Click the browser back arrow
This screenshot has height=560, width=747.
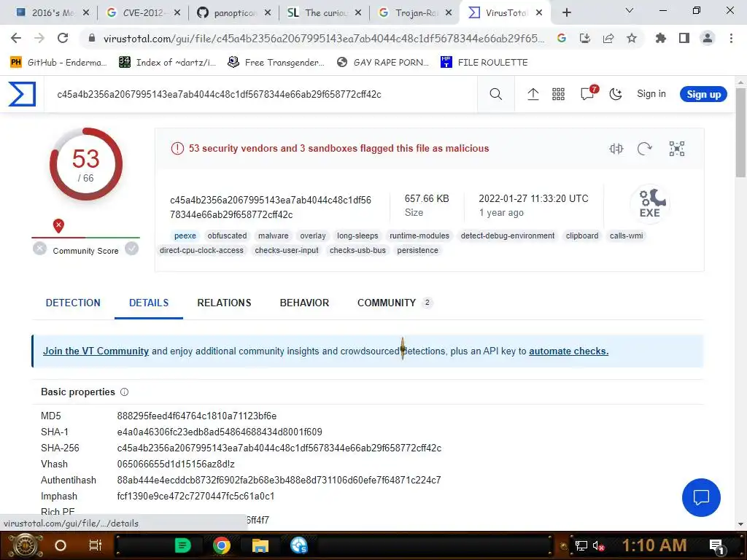(16, 38)
